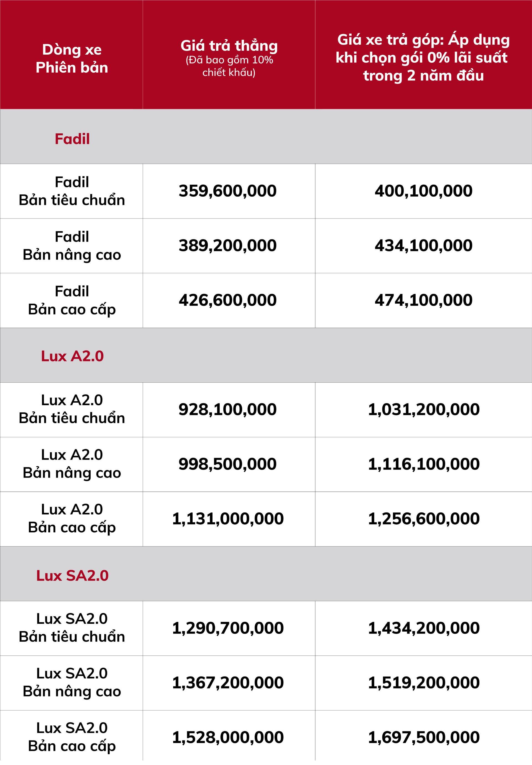Screen dimensions: 532x765
Task: Click the price 426,600,000
Action: (x=228, y=300)
